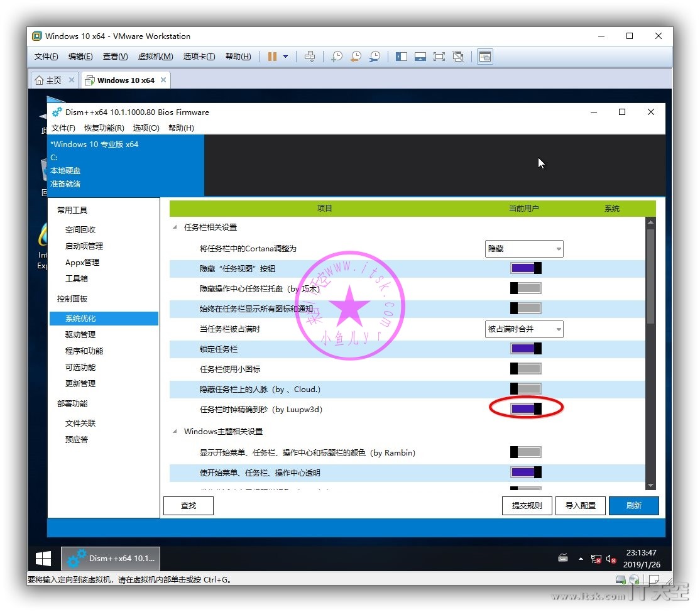700x612 pixels.
Task: Enable 任务栏使用小图标 switch
Action: point(526,369)
